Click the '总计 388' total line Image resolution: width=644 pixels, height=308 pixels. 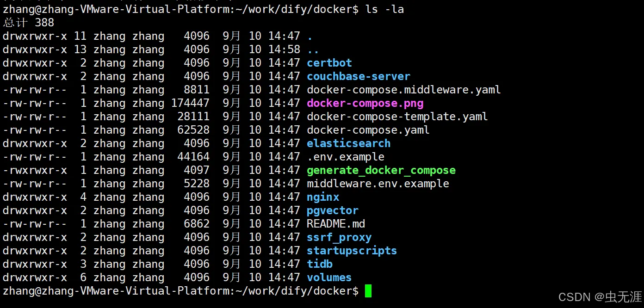point(29,22)
